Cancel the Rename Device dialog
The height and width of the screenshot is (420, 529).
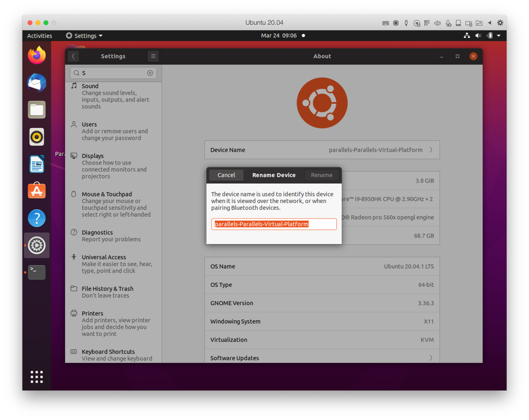point(226,175)
